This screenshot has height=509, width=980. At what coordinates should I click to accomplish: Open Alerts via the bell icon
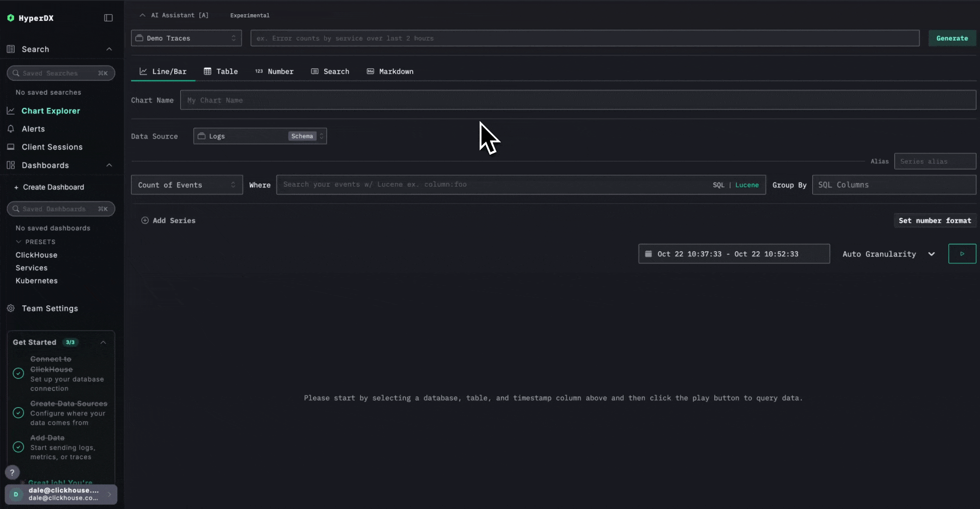[x=11, y=129]
